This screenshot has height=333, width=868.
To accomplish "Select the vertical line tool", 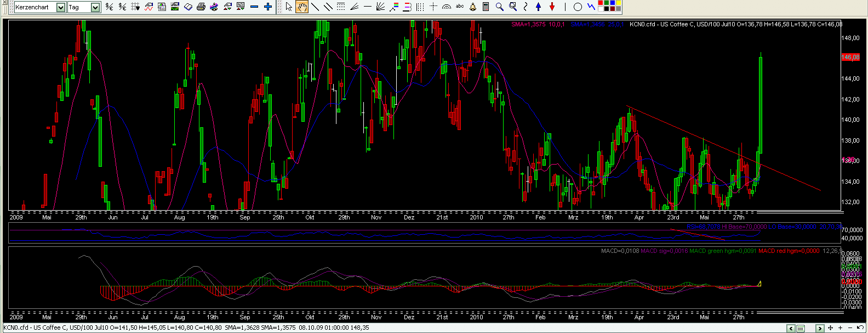I will [565, 7].
